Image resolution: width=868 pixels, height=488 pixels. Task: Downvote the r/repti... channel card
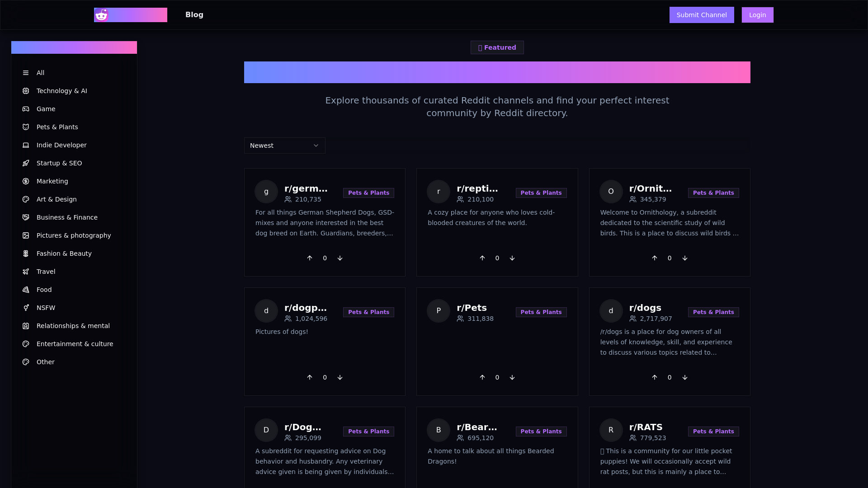tap(512, 258)
